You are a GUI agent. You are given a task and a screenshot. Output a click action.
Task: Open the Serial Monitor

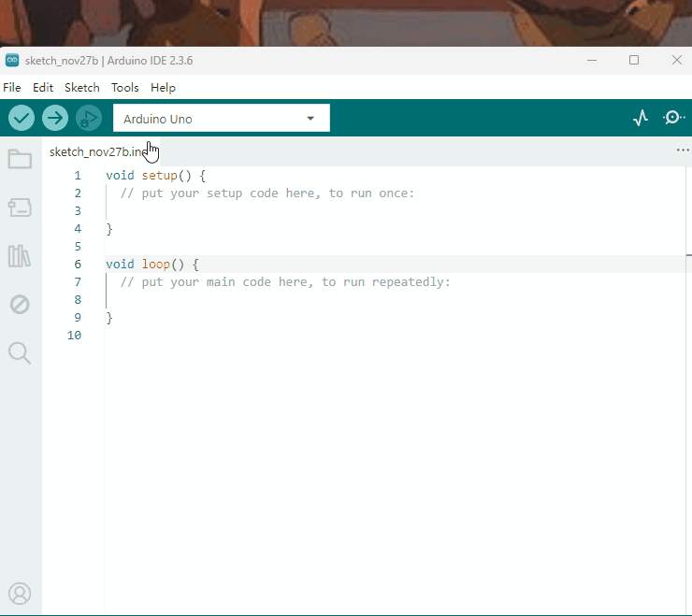(x=674, y=118)
